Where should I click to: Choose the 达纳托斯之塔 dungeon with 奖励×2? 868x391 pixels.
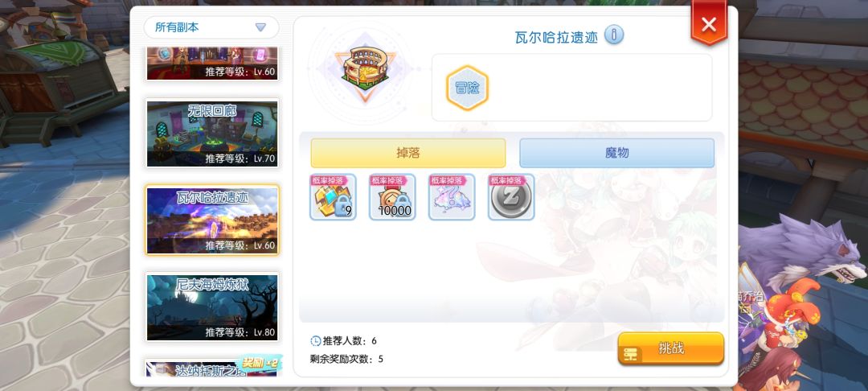(212, 368)
